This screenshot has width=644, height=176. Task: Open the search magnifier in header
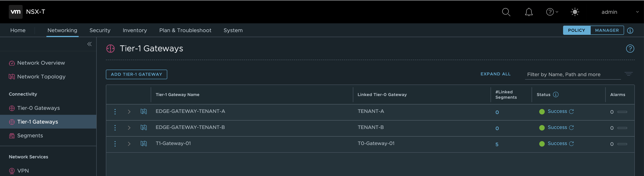coord(506,12)
